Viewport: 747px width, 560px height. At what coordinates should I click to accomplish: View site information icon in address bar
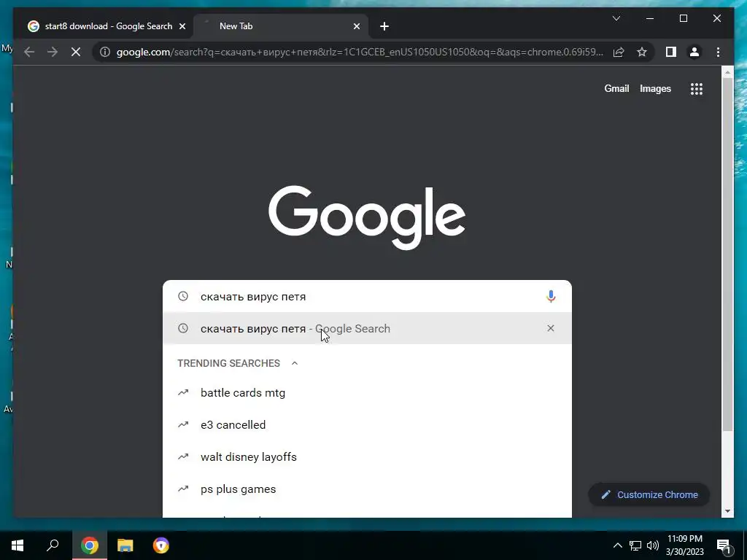pos(105,52)
